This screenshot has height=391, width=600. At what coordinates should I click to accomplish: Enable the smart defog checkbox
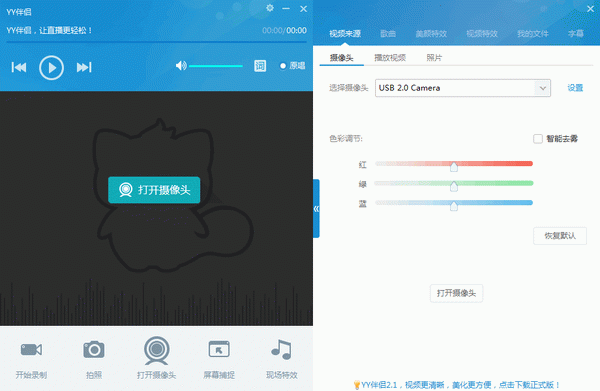point(538,138)
